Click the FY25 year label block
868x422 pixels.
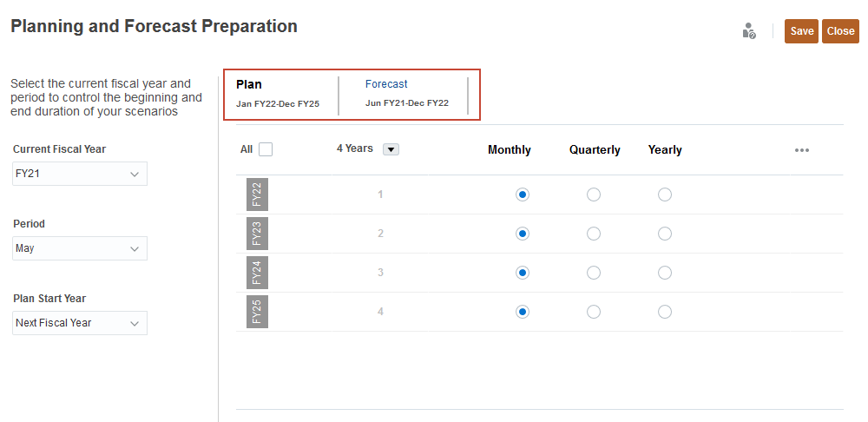point(258,312)
